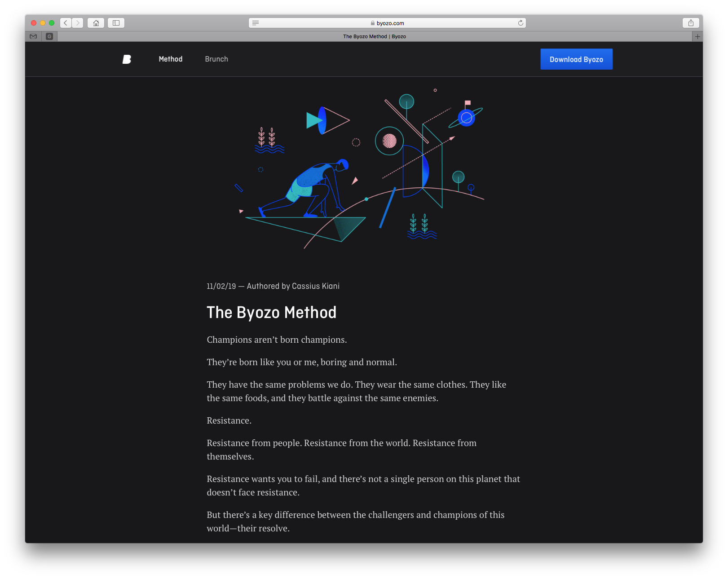Open the Share menu
Screen dimensions: 728x579
[691, 23]
